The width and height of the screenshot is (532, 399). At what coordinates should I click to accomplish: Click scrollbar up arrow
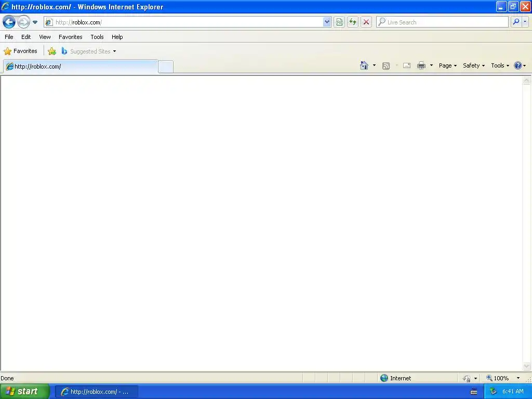(527, 81)
